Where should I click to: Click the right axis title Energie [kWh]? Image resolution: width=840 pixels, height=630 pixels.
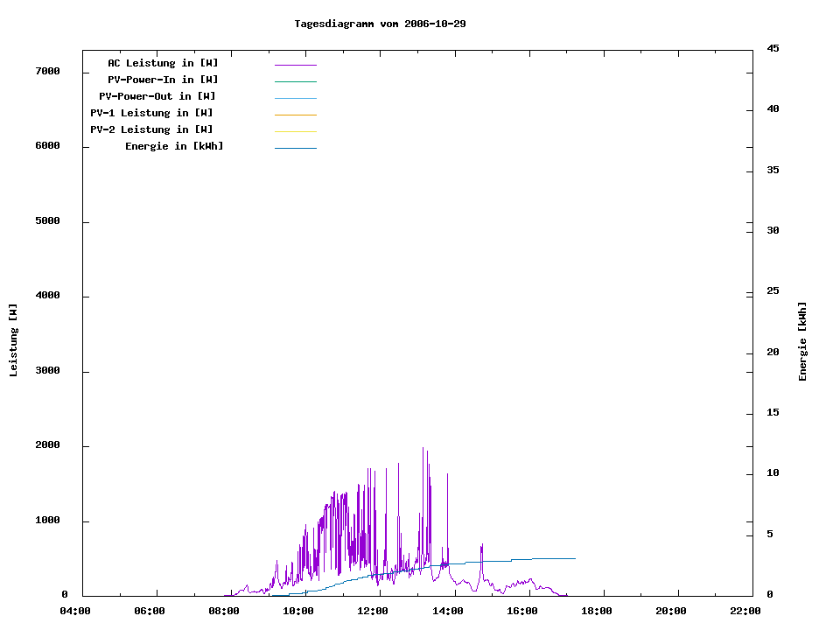(802, 341)
